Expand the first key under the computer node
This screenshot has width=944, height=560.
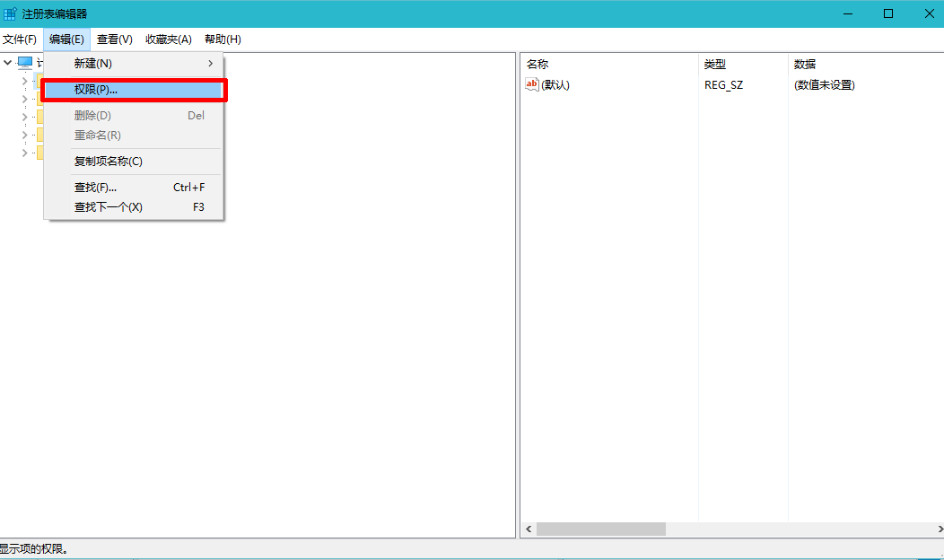click(24, 81)
